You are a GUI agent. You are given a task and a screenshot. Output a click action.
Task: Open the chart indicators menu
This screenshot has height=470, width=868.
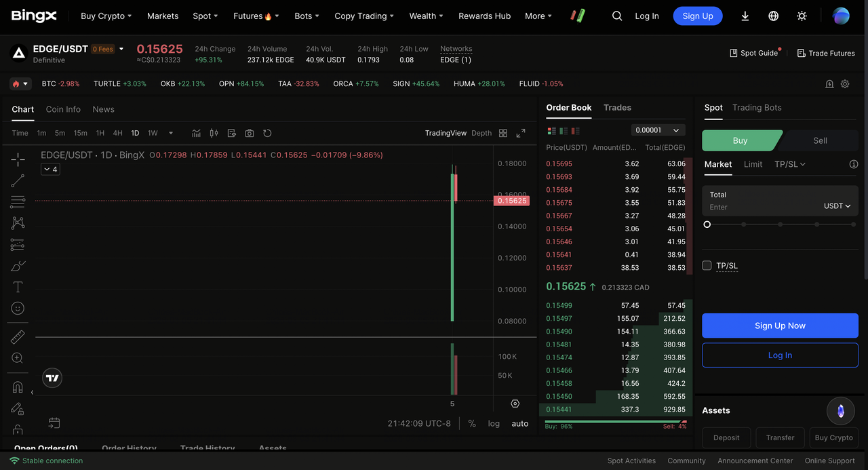pos(196,133)
